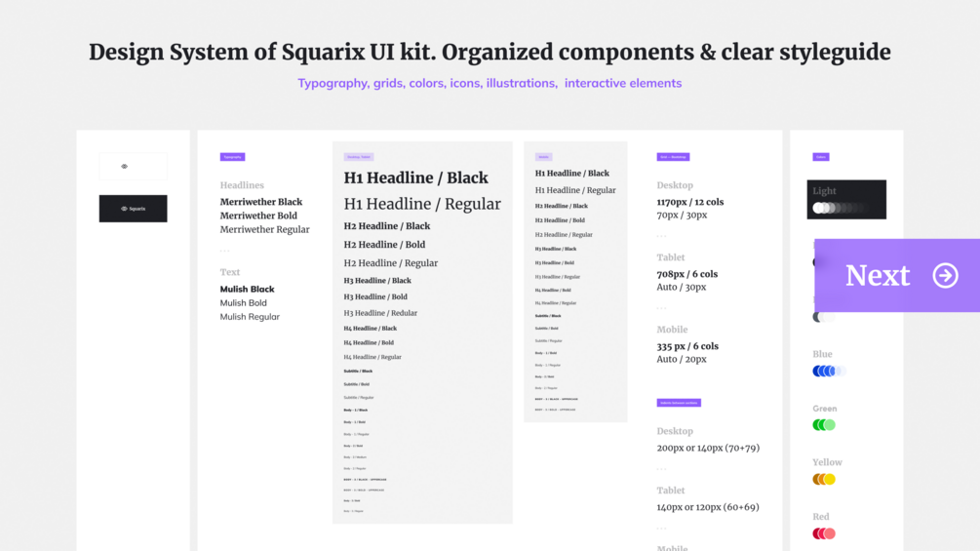
Task: Select the Green color swatches
Action: pyautogui.click(x=824, y=424)
